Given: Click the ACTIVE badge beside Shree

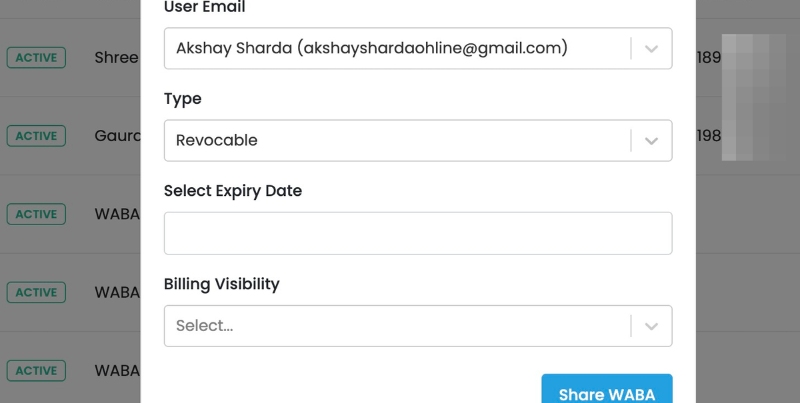Looking at the screenshot, I should (36, 57).
